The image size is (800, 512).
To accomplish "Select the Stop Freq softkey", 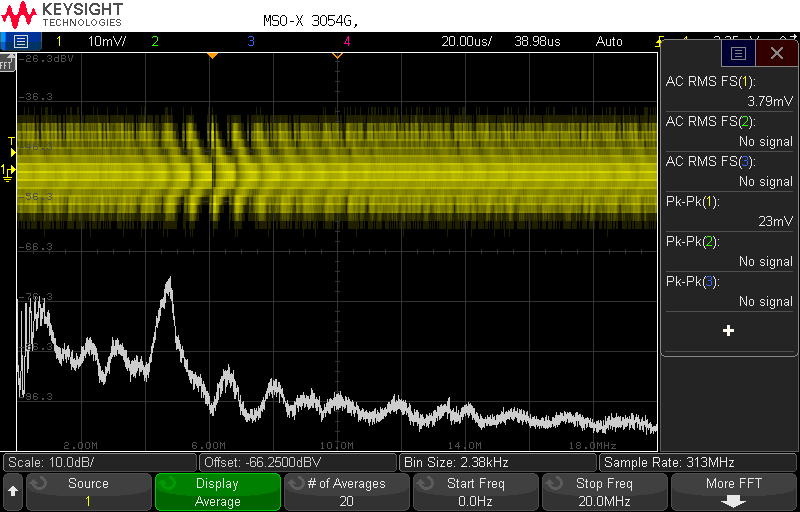I will [605, 492].
